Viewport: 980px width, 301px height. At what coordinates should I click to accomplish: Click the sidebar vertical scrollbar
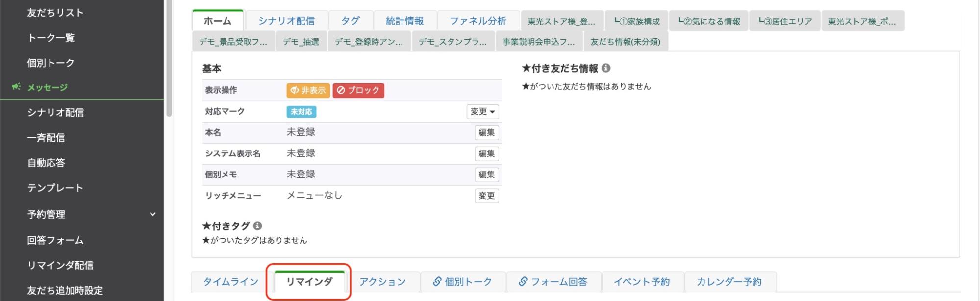coord(169,58)
